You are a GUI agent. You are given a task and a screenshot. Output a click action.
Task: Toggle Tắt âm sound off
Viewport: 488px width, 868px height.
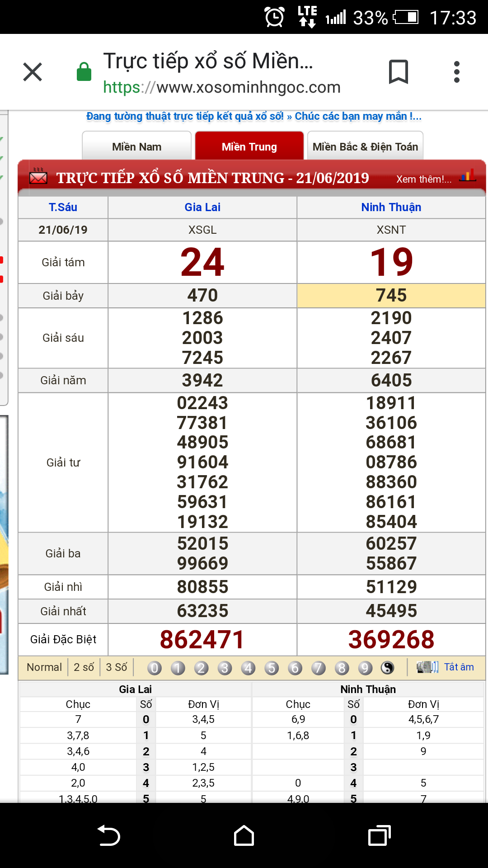(x=459, y=667)
